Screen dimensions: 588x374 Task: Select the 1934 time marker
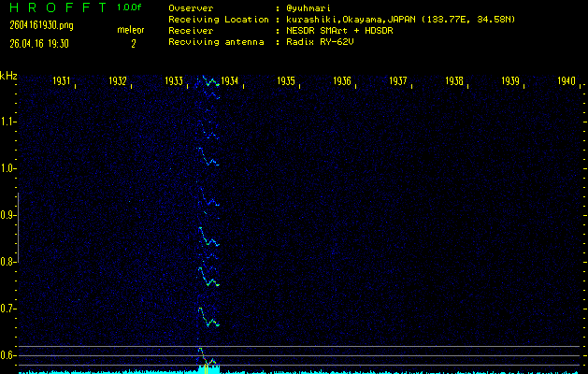coord(230,81)
